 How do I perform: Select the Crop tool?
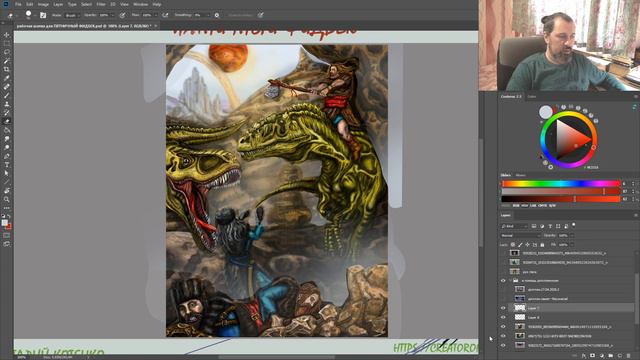coord(7,69)
